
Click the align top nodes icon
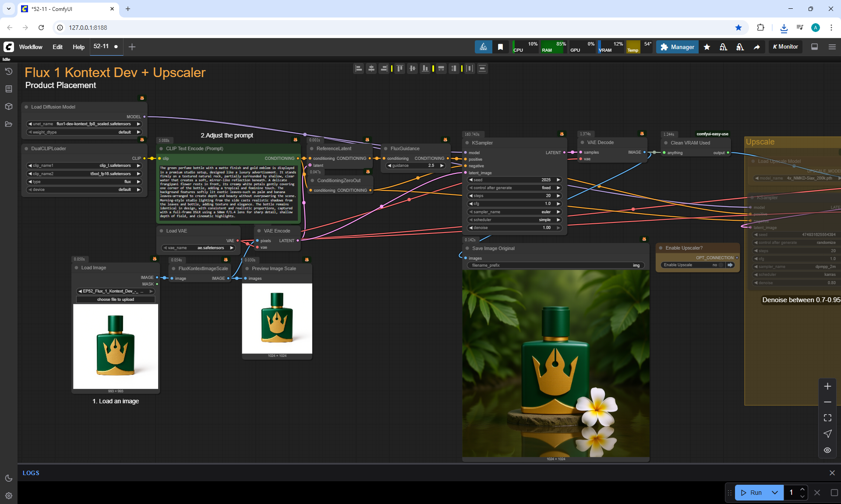coord(399,68)
